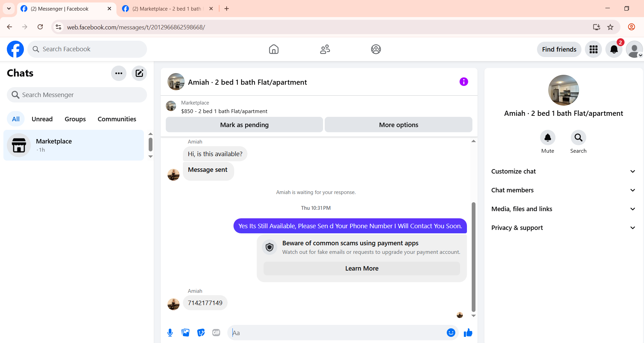View site information icon in address bar
Screen dimensions: 644x343
tap(58, 27)
